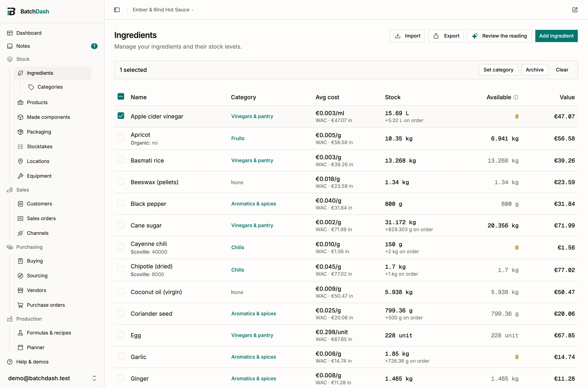Click the Categories tag icon
Viewport: 588px width, 388px height.
[x=31, y=87]
